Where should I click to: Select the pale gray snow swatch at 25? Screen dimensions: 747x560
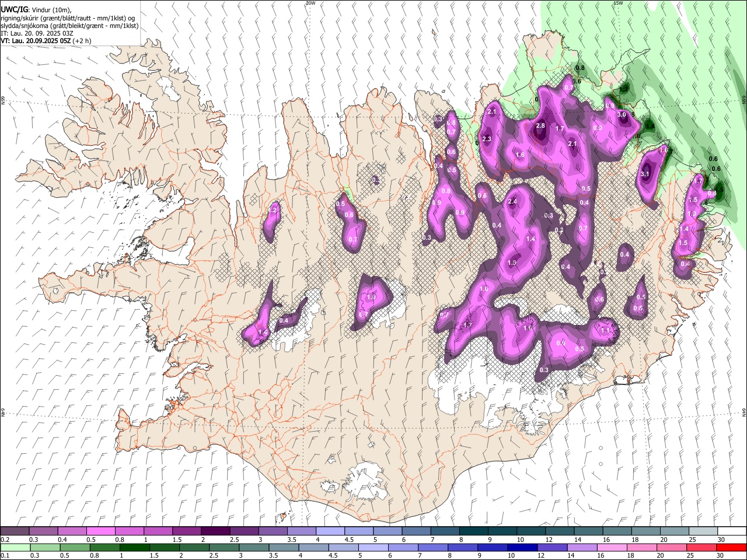(704, 531)
